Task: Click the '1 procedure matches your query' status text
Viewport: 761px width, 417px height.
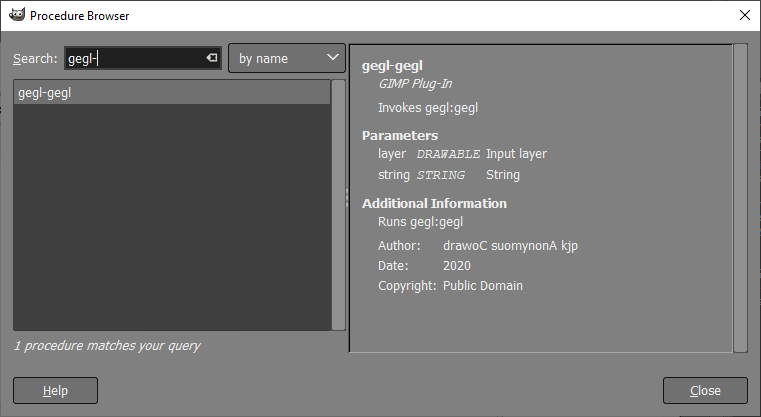Action: (107, 346)
